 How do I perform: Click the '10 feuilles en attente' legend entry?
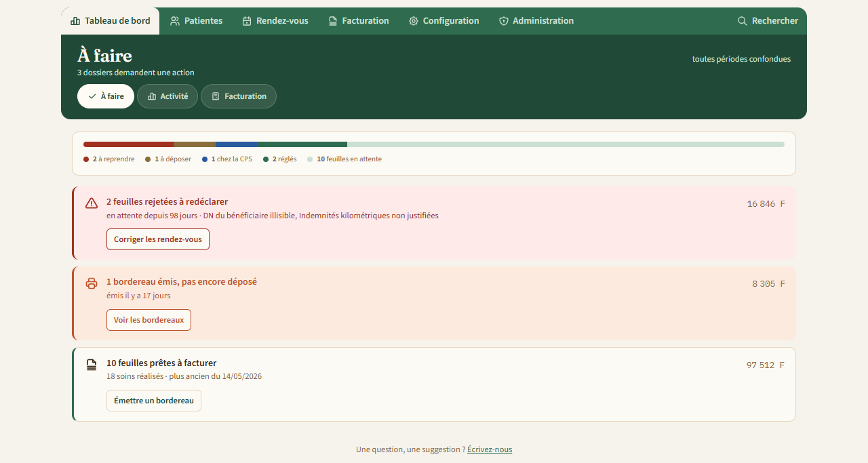click(x=344, y=159)
